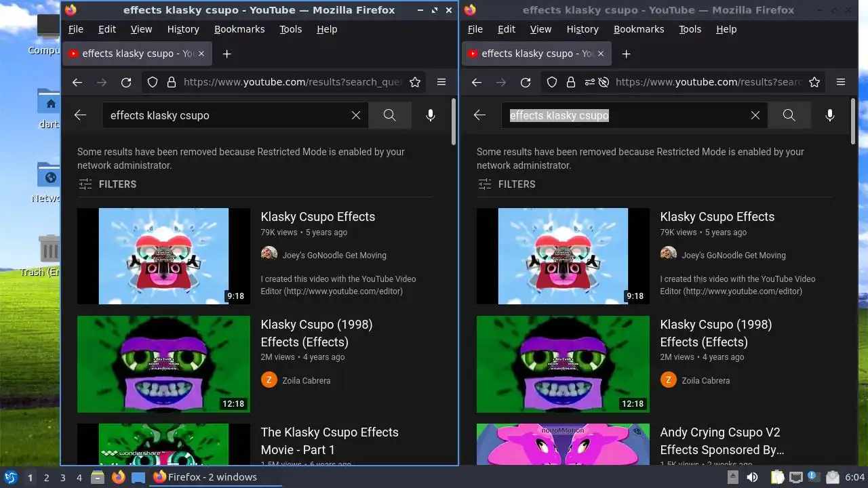Click 9:18 video thumbnail in right window
Screen dimensions: 868x488
[563, 256]
